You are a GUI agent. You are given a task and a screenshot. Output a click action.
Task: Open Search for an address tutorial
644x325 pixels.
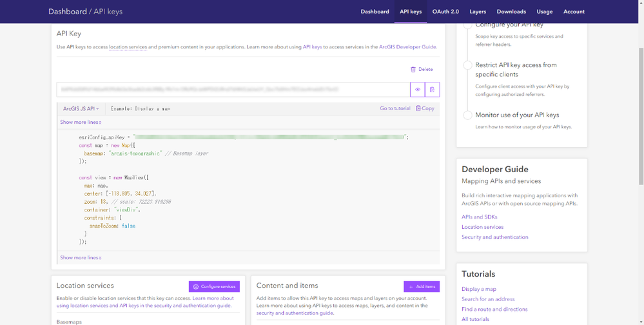(x=488, y=299)
